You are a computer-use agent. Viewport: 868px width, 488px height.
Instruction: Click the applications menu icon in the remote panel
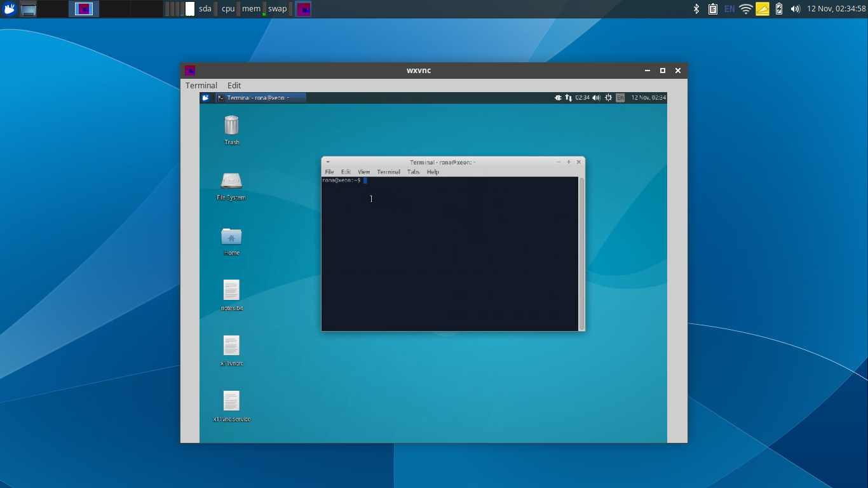pos(205,97)
